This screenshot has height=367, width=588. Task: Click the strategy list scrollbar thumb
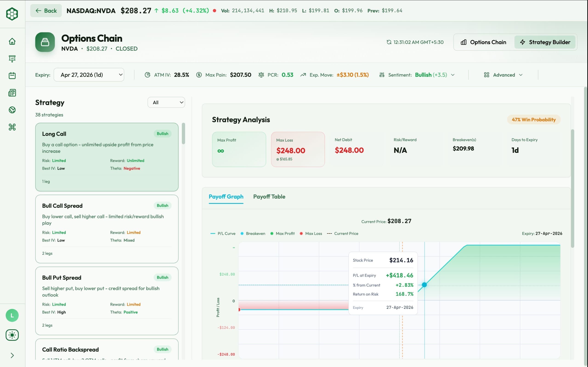[x=183, y=134]
